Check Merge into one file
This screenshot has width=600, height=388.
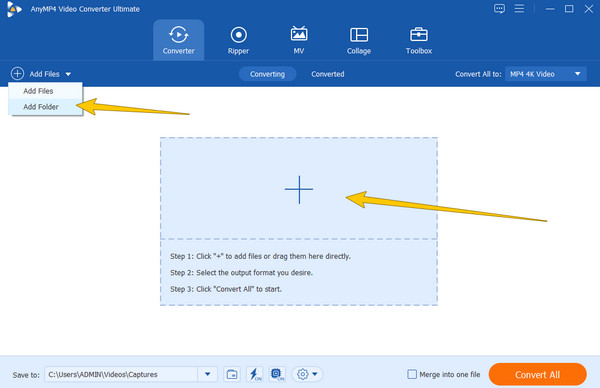(412, 374)
